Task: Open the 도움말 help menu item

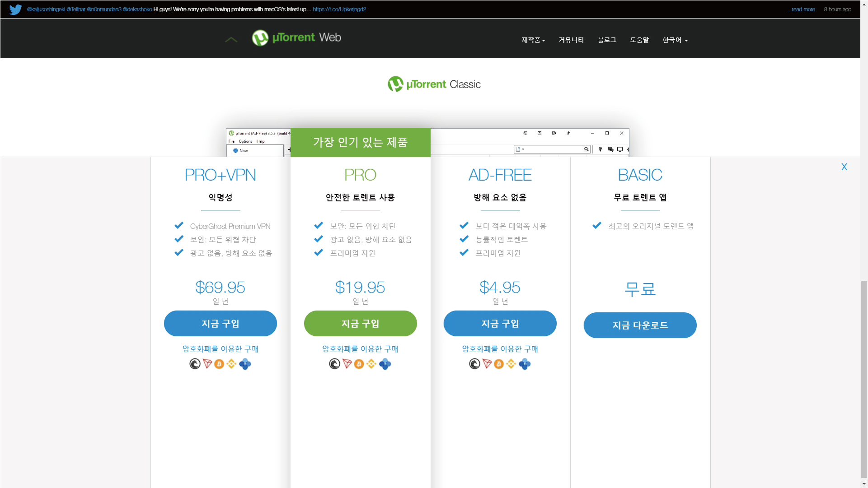Action: click(639, 40)
